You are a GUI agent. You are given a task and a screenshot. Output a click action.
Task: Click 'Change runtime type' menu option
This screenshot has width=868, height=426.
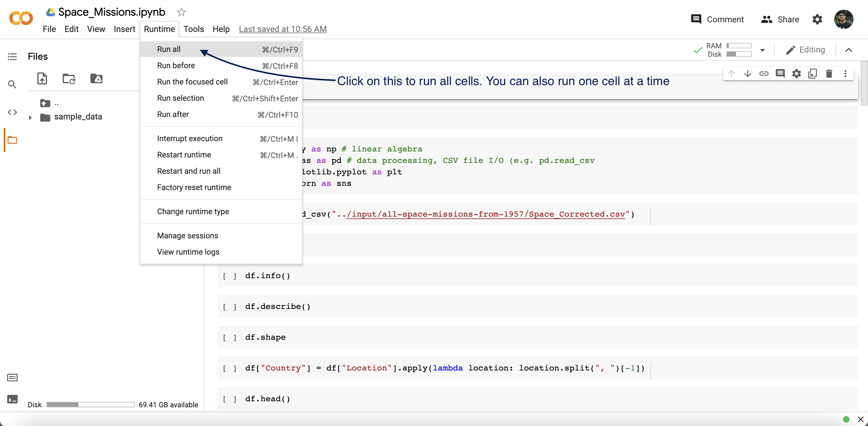(x=193, y=211)
